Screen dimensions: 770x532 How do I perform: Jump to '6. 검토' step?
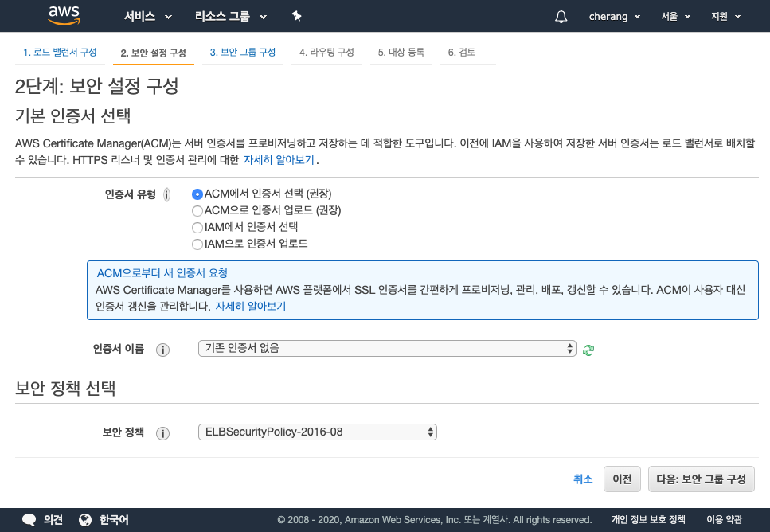[462, 52]
